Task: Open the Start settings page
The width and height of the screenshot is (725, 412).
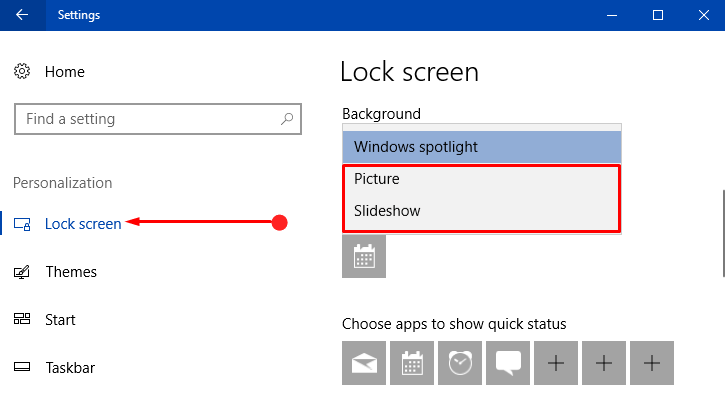Action: coord(60,320)
